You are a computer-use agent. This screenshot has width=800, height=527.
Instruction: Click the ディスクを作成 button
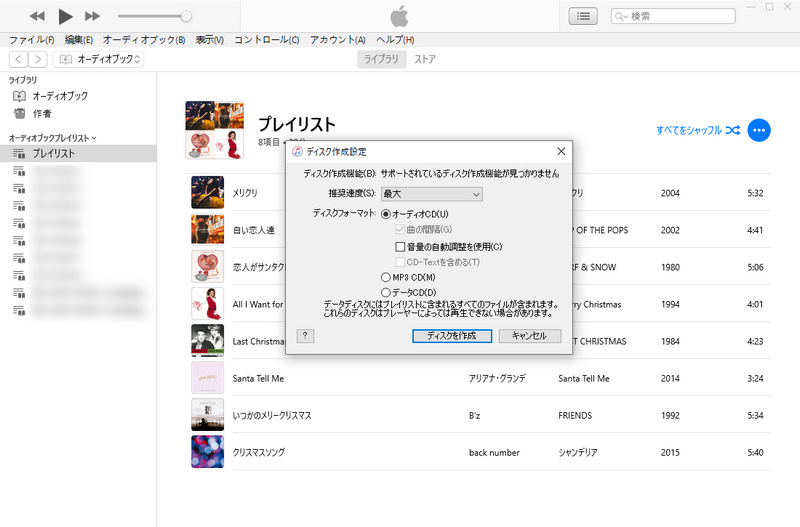452,336
